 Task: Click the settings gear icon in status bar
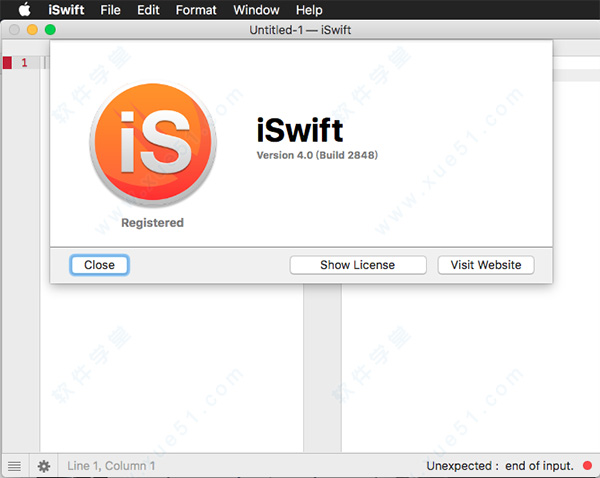coord(44,466)
